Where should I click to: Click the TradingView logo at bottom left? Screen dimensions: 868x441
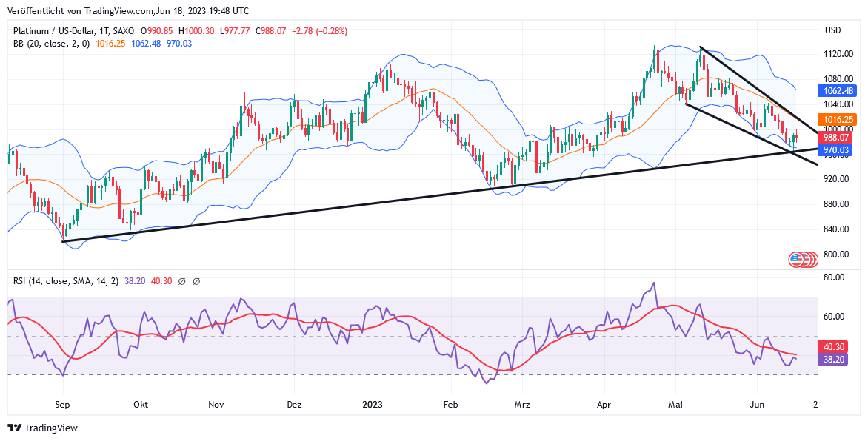click(x=42, y=428)
